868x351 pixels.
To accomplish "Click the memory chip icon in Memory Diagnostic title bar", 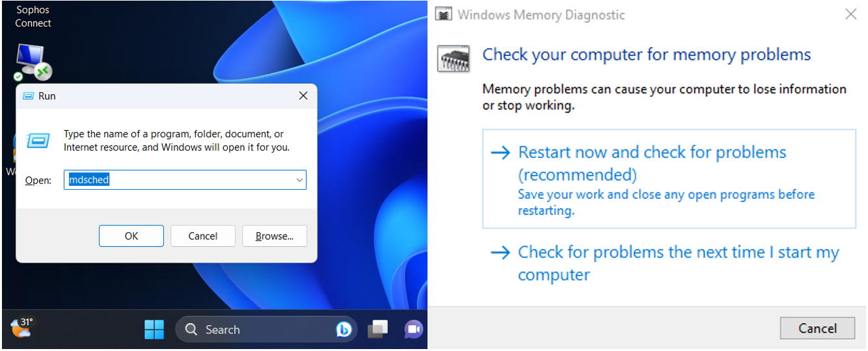I will pyautogui.click(x=444, y=14).
